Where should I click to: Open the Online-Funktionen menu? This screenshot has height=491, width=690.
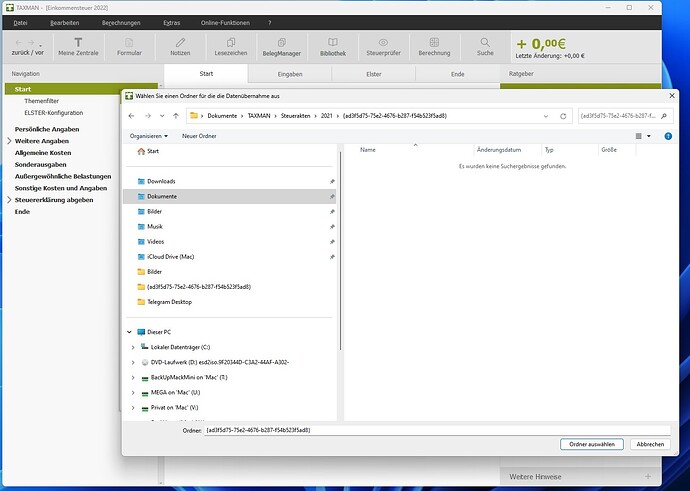click(x=225, y=23)
